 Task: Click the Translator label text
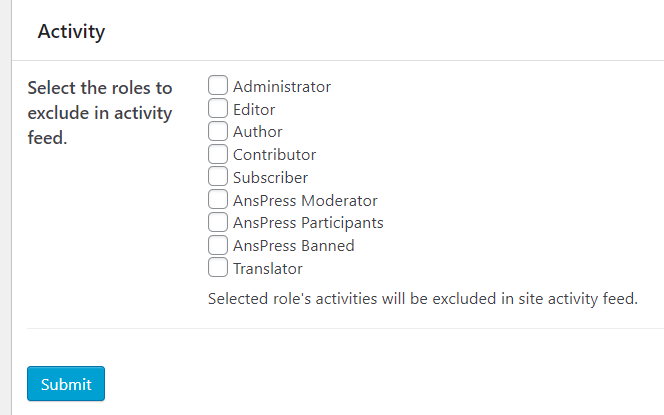[268, 269]
